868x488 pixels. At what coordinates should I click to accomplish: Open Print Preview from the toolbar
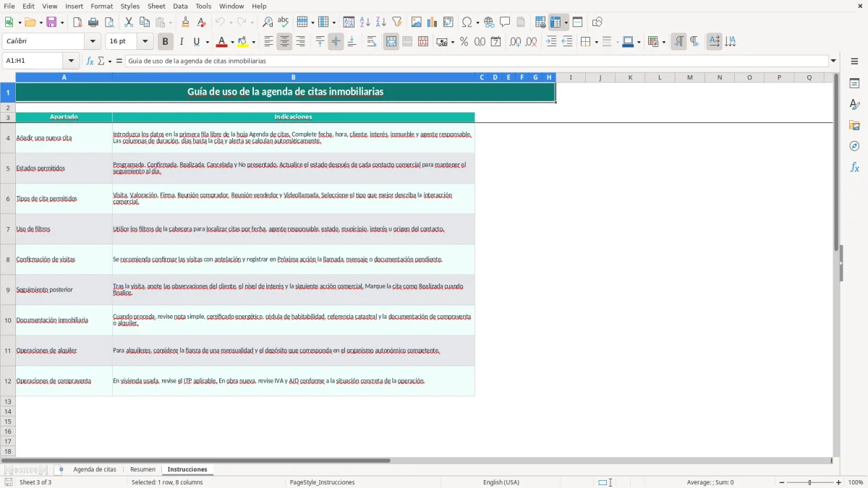109,22
